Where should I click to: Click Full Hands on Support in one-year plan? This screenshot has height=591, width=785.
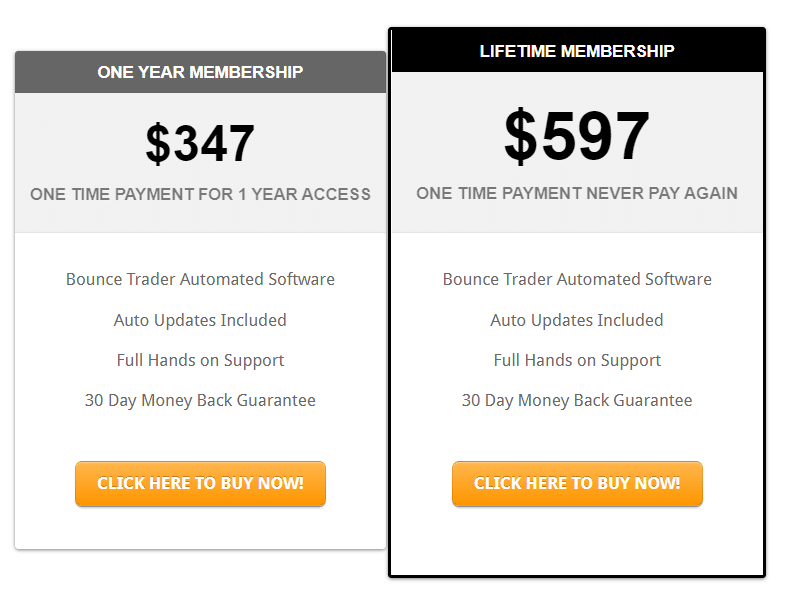click(200, 361)
